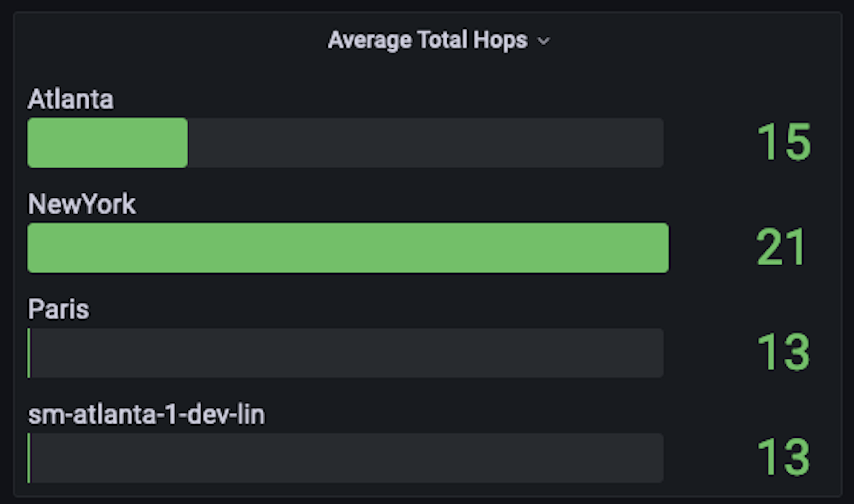The width and height of the screenshot is (854, 504).
Task: Click the Atlanta row label
Action: tap(71, 99)
